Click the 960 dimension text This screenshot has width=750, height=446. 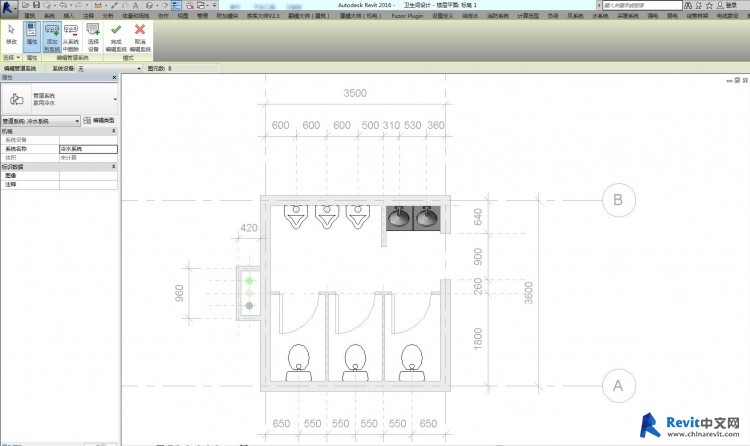[179, 293]
